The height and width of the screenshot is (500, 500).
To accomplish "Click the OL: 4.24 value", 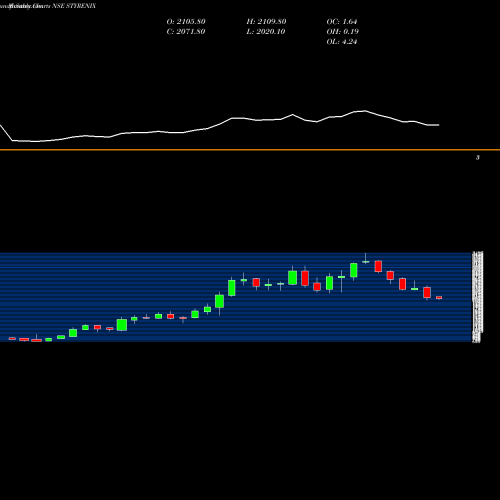I will (342, 42).
